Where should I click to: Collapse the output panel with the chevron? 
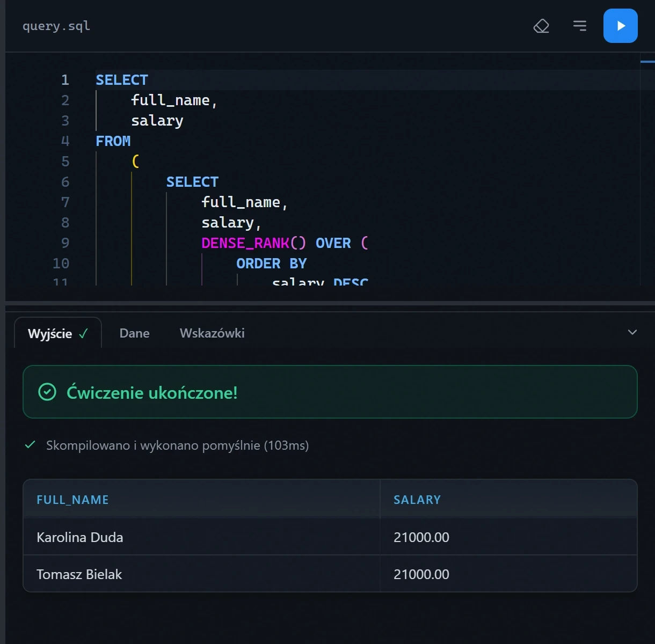coord(632,332)
